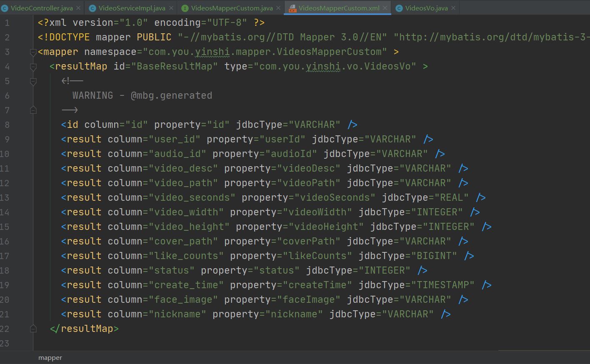Click the video_desc column value
590x364 pixels.
click(x=183, y=168)
